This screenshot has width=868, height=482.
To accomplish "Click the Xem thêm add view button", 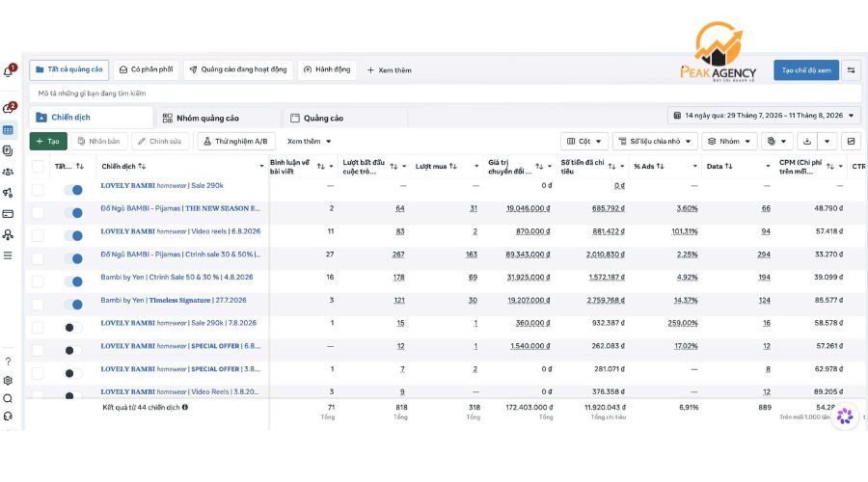I will (x=390, y=70).
